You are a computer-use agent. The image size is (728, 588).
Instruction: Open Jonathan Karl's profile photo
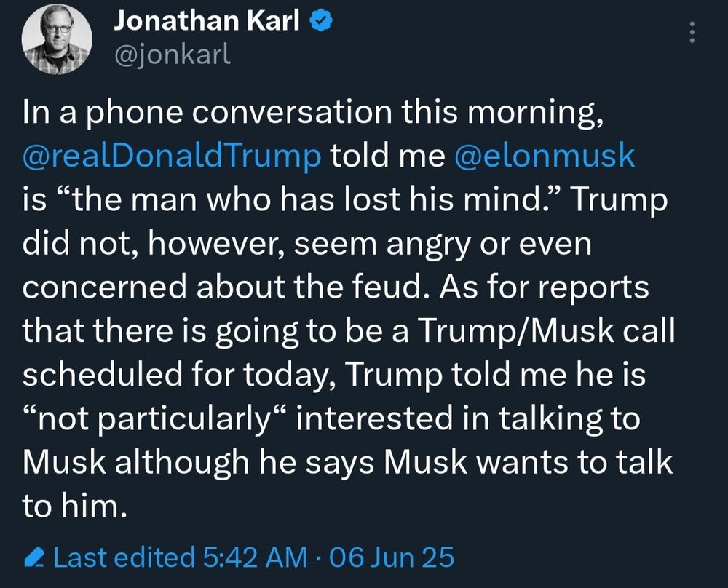click(57, 38)
